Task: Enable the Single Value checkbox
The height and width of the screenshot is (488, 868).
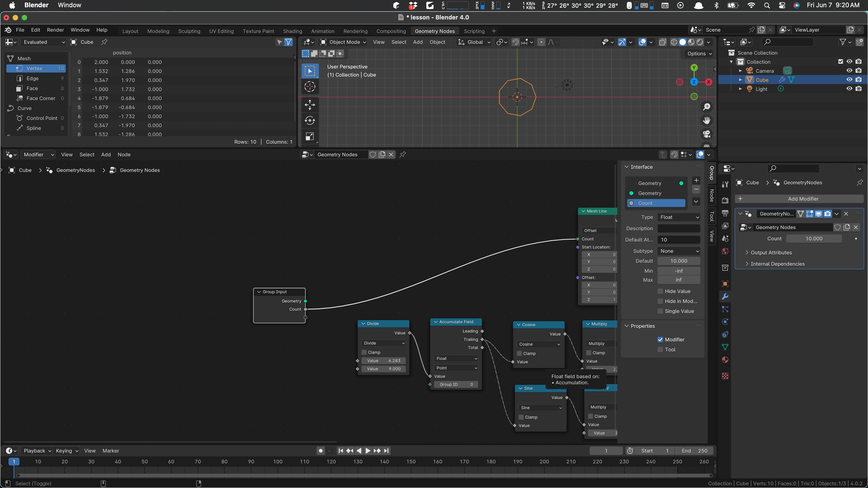Action: pyautogui.click(x=660, y=311)
